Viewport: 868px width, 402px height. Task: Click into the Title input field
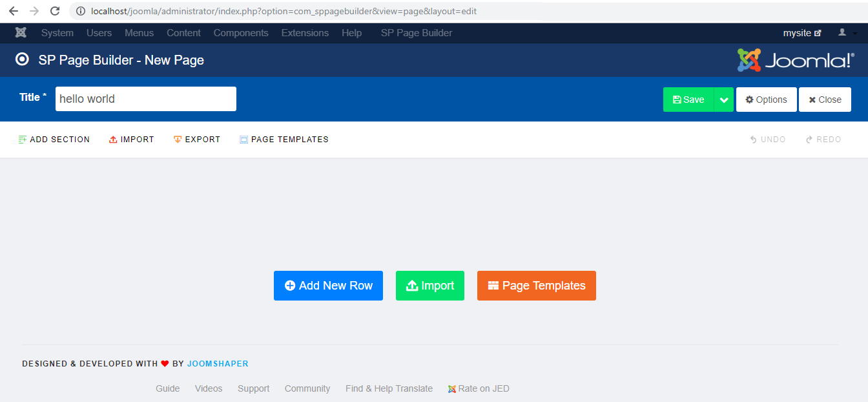pos(145,99)
